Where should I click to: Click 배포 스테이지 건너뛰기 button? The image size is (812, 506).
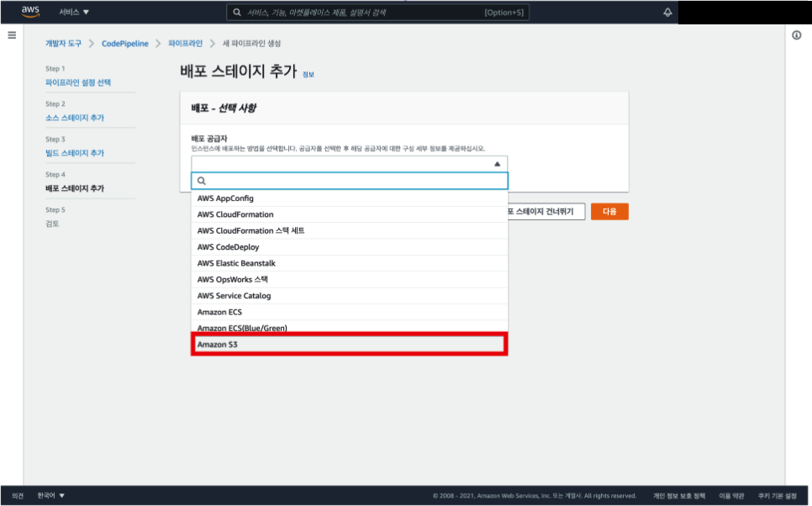point(546,211)
